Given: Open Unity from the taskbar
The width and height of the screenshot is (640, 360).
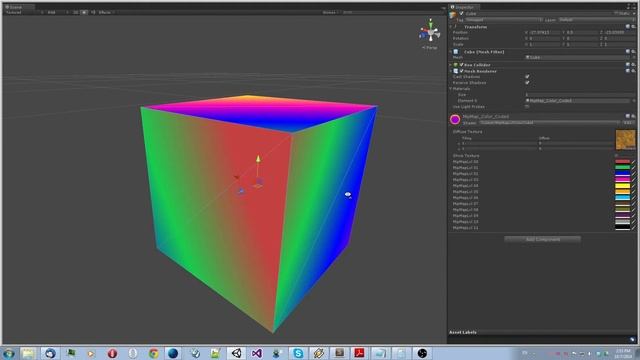Looking at the screenshot, I should click(236, 353).
